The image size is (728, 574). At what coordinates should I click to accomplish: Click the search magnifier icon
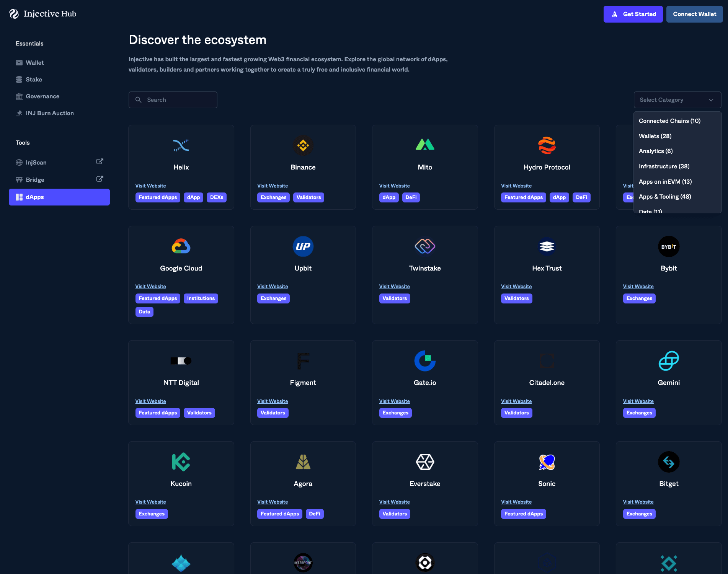(x=139, y=100)
